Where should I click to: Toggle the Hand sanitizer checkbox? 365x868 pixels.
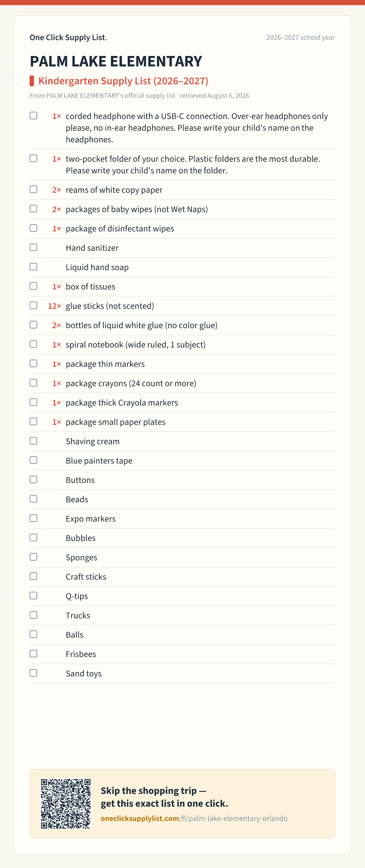pos(33,247)
